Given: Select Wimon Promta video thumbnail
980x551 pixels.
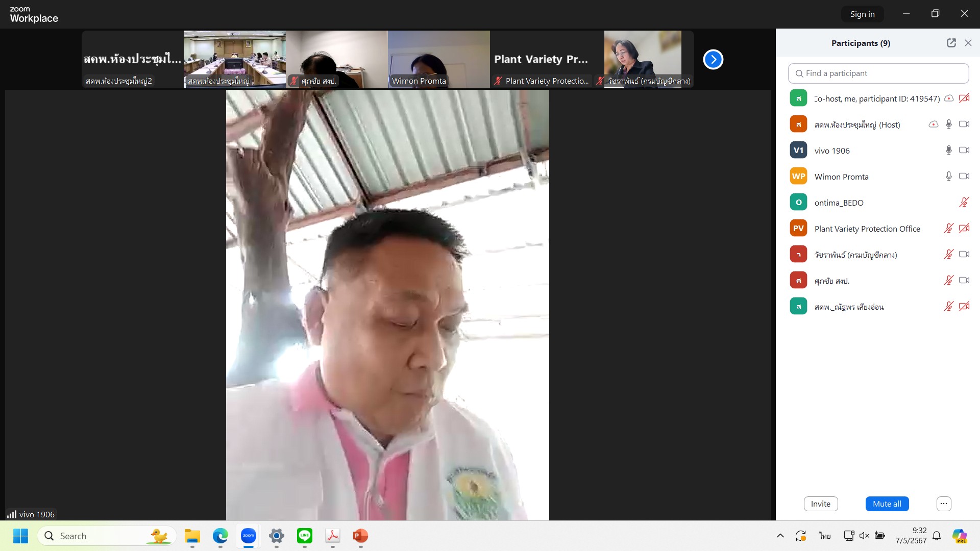Looking at the screenshot, I should 439,59.
